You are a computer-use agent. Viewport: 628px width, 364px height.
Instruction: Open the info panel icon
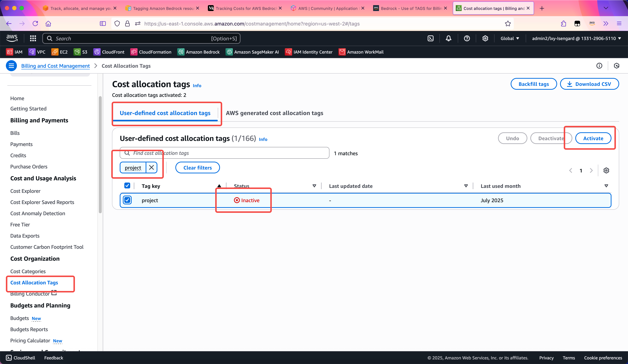(599, 66)
